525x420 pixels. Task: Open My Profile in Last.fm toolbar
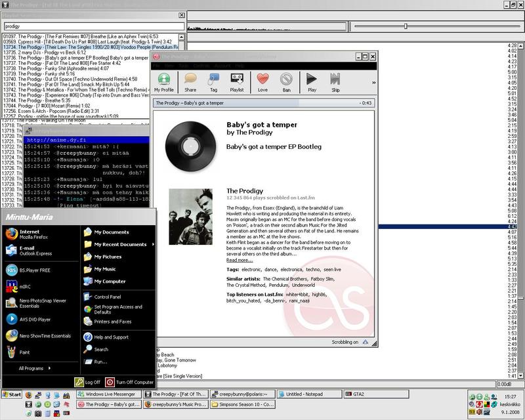pyautogui.click(x=166, y=83)
